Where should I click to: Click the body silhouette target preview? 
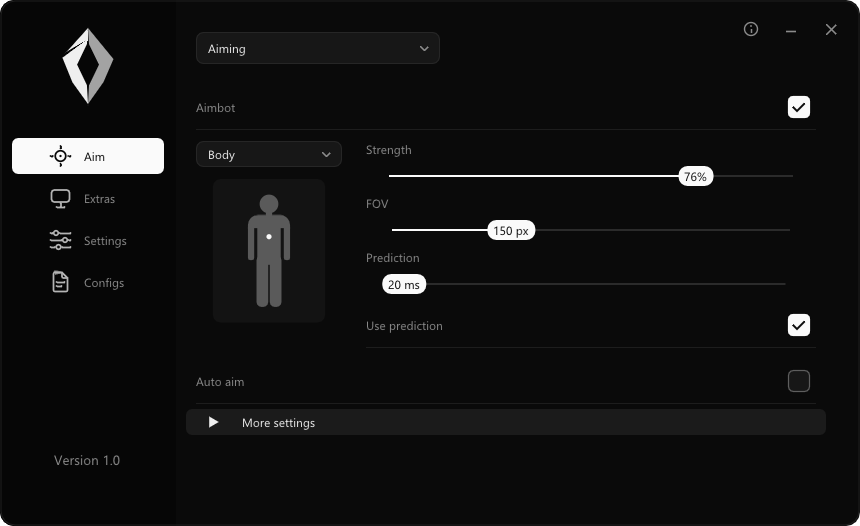[x=269, y=251]
